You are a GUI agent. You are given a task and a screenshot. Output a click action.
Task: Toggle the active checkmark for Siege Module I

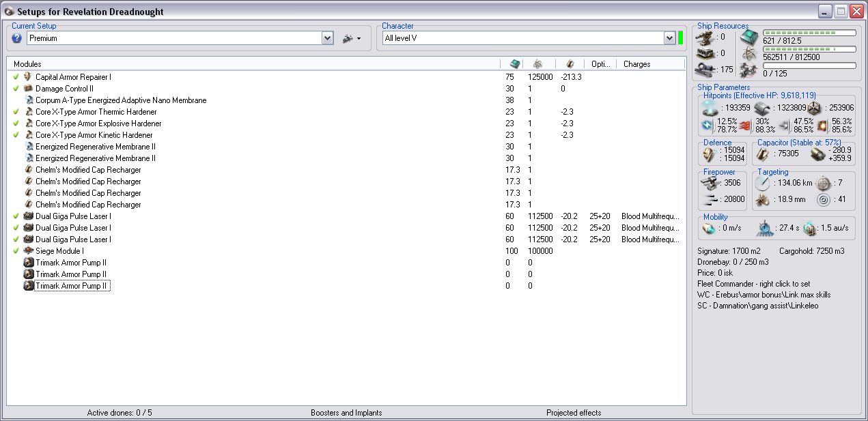[x=16, y=251]
